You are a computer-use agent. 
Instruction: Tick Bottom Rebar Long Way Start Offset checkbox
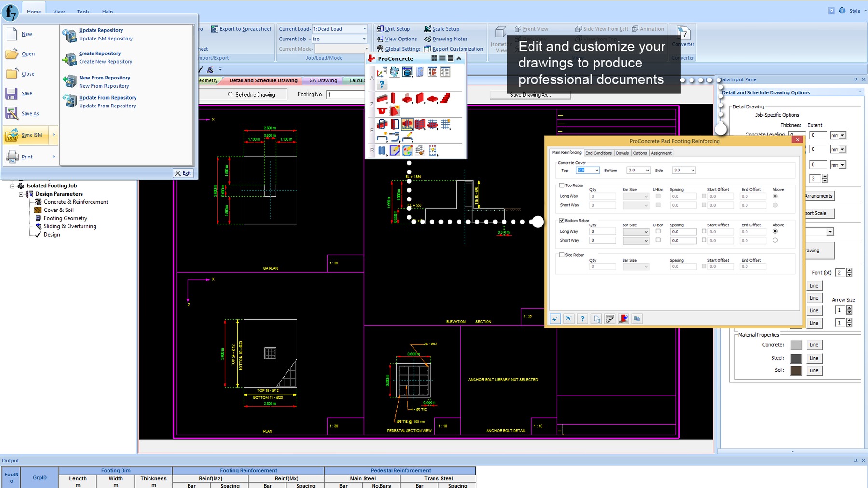pos(704,231)
